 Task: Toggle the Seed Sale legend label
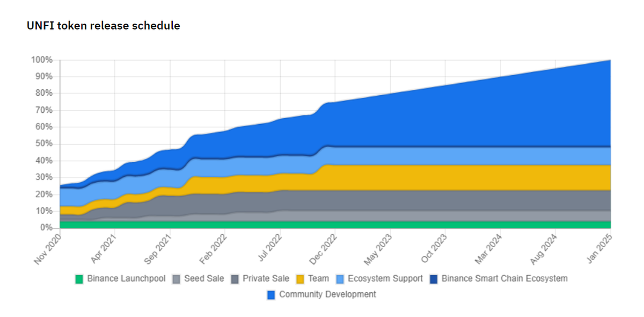[204, 279]
